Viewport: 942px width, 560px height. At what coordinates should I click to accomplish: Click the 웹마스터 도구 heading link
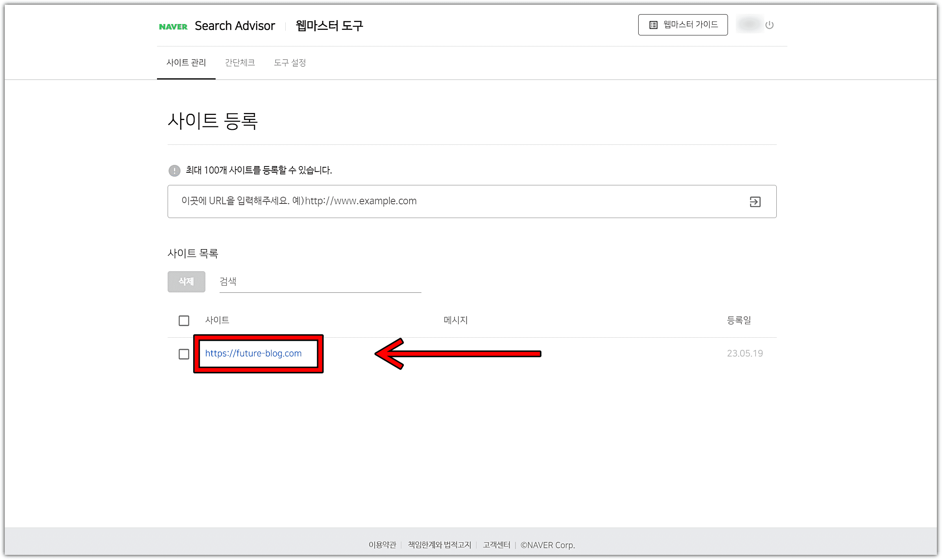click(329, 26)
